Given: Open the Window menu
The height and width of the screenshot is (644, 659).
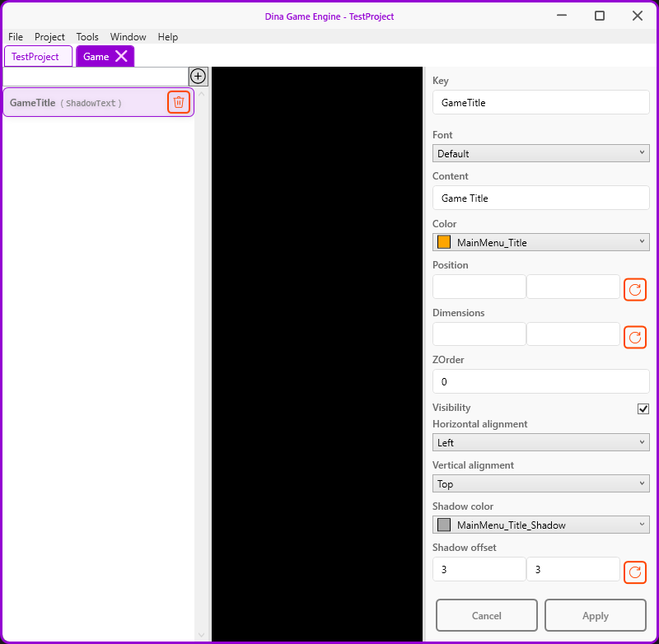Looking at the screenshot, I should (129, 37).
